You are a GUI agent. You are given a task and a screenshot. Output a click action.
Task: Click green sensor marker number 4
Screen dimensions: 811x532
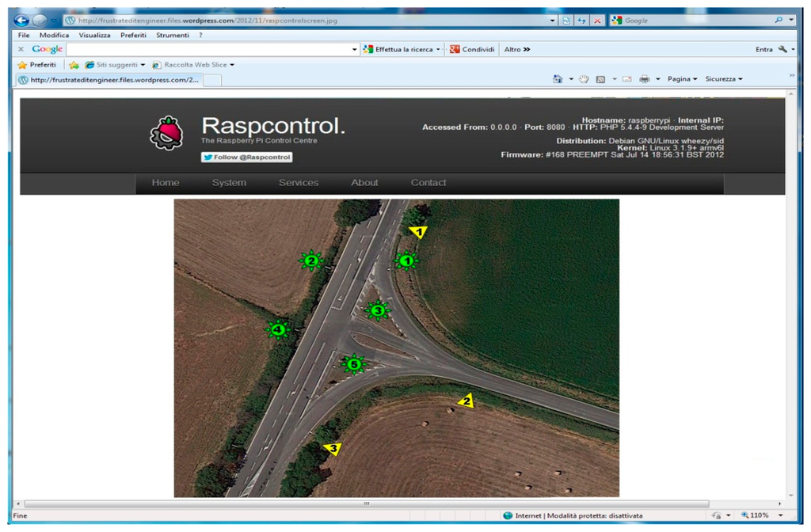click(x=278, y=329)
